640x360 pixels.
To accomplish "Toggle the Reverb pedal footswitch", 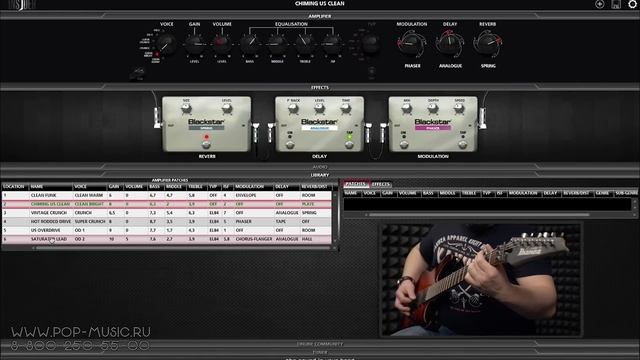I will pyautogui.click(x=207, y=144).
